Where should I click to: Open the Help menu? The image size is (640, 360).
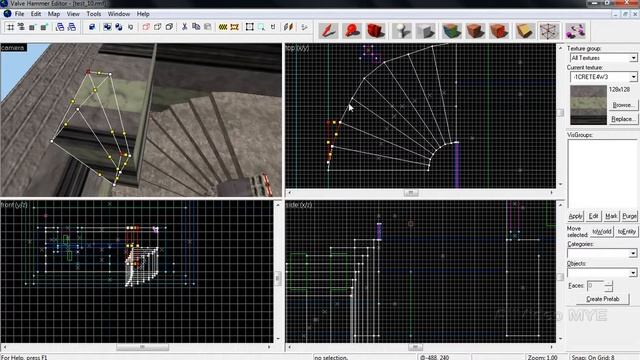[x=143, y=14]
